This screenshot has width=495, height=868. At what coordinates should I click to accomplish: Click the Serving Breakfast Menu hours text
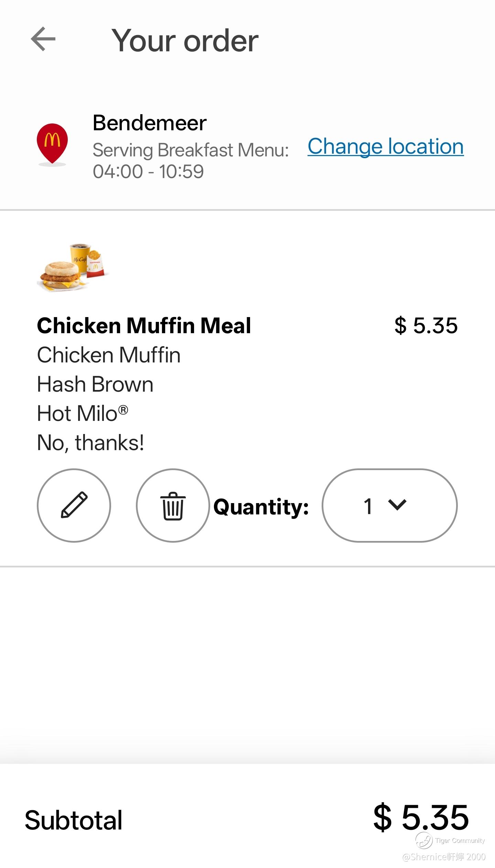point(190,160)
